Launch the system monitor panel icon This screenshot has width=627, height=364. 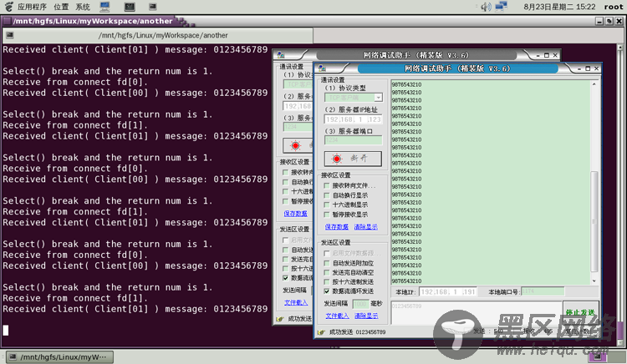tap(130, 7)
